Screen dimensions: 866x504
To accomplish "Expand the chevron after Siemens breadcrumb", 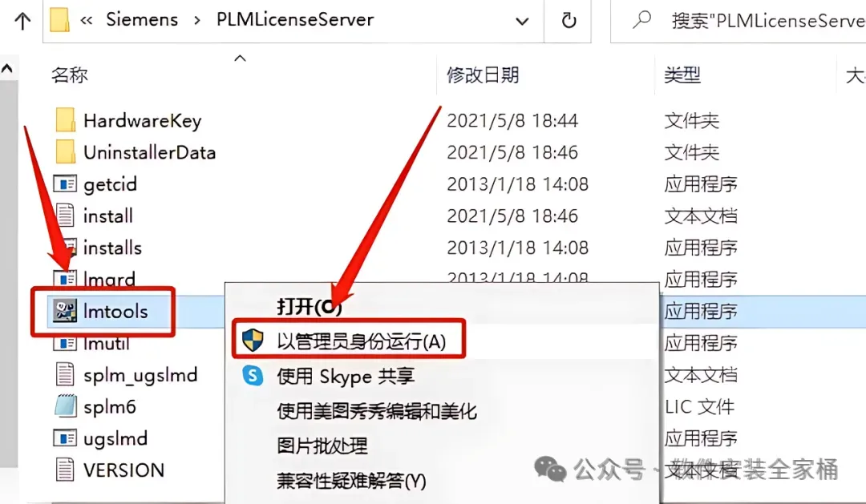I will pyautogui.click(x=197, y=21).
